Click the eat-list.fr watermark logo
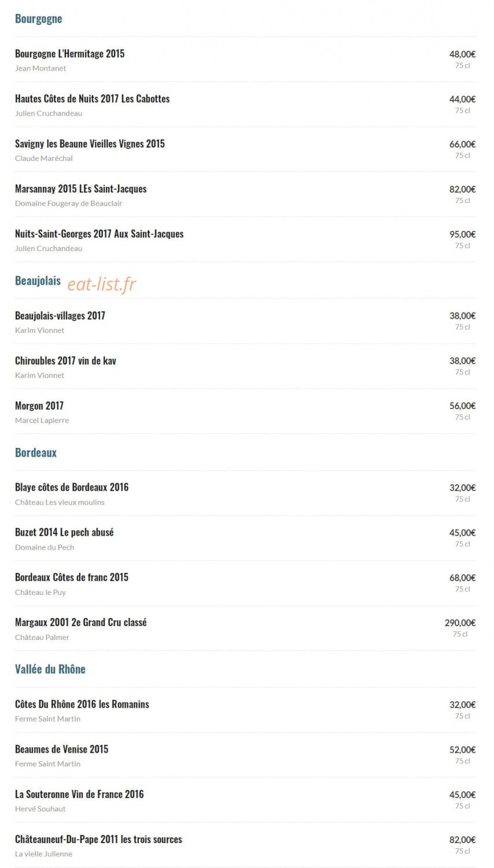Screen dimensions: 494x868 pos(102,284)
